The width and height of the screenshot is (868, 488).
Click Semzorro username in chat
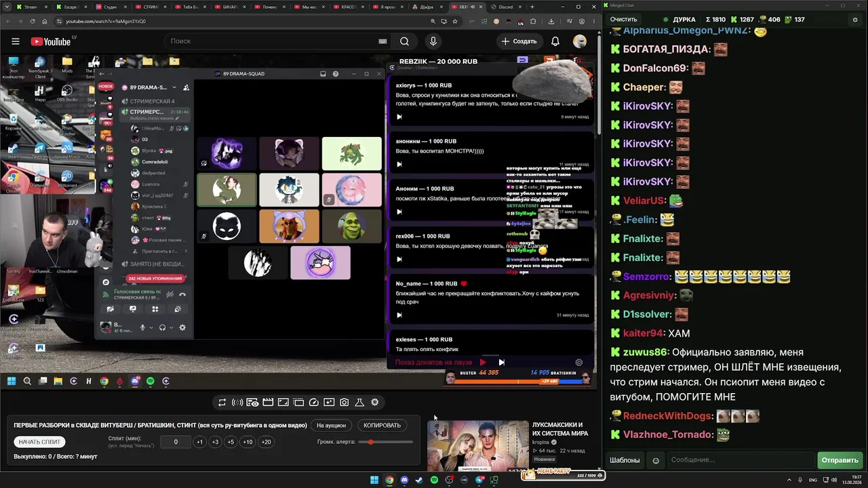click(647, 277)
